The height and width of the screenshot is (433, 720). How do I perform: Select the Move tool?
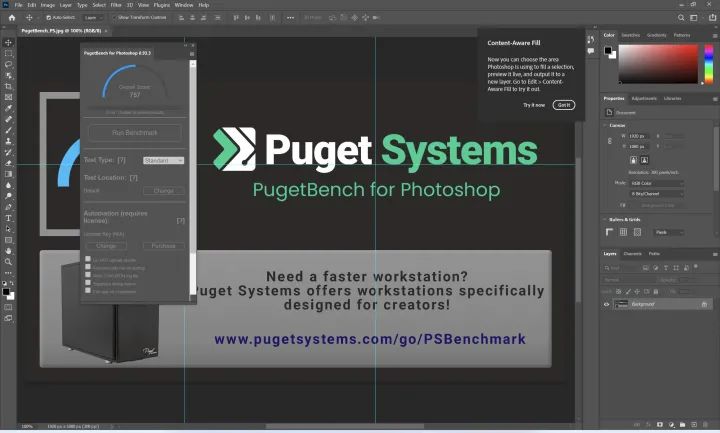click(x=9, y=42)
